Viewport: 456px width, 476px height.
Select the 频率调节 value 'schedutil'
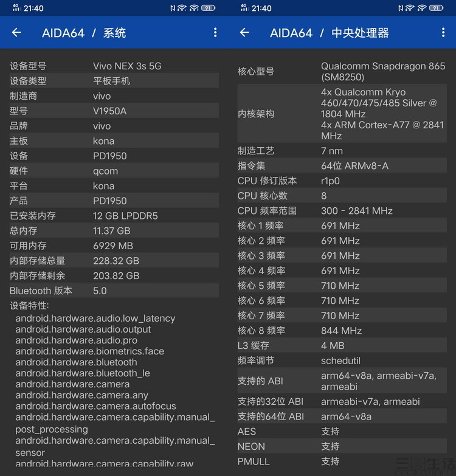[x=340, y=360]
